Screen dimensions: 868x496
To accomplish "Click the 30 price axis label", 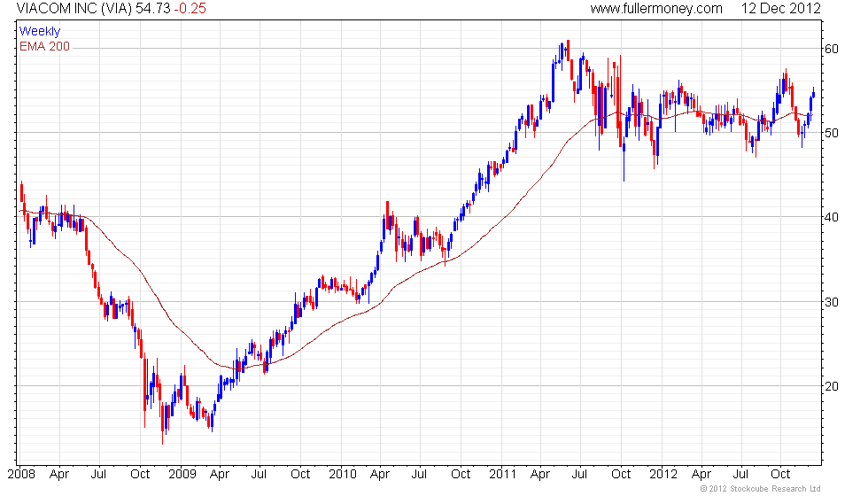I will [832, 302].
